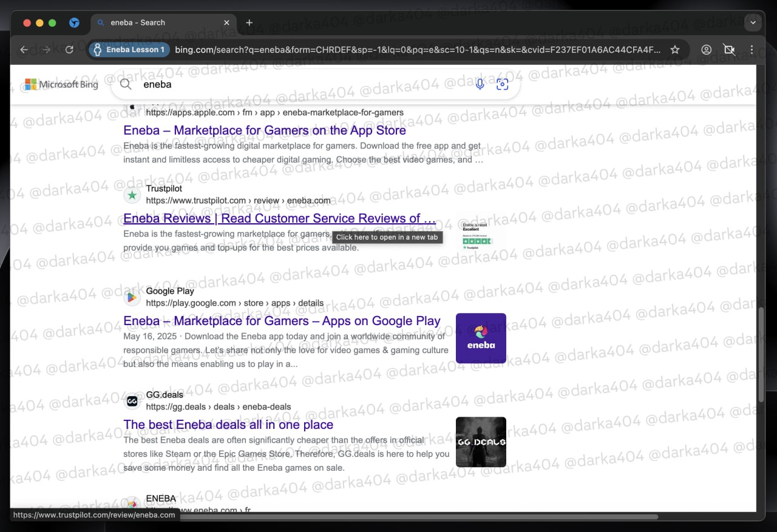This screenshot has width=777, height=532.
Task: Open a new tab with plus button
Action: 249,22
